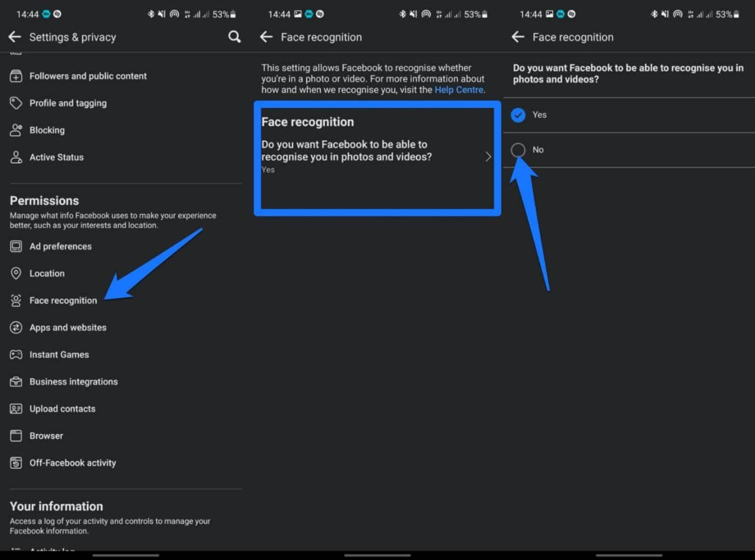
Task: Click the Followers and public content icon
Action: (16, 76)
